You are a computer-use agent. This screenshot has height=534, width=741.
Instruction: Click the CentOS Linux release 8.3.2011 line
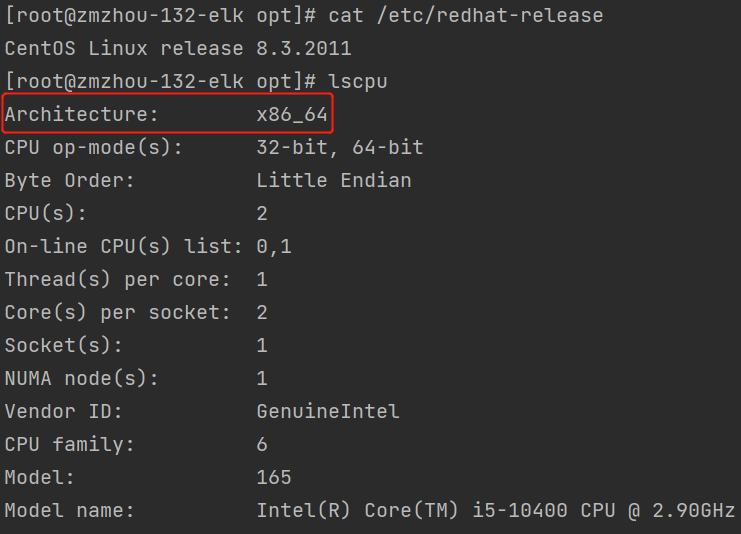click(178, 48)
